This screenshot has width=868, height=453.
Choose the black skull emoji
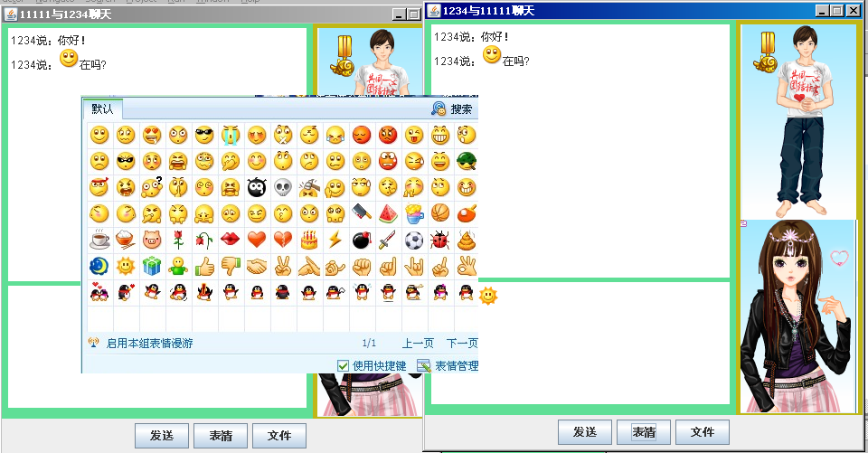click(x=283, y=188)
